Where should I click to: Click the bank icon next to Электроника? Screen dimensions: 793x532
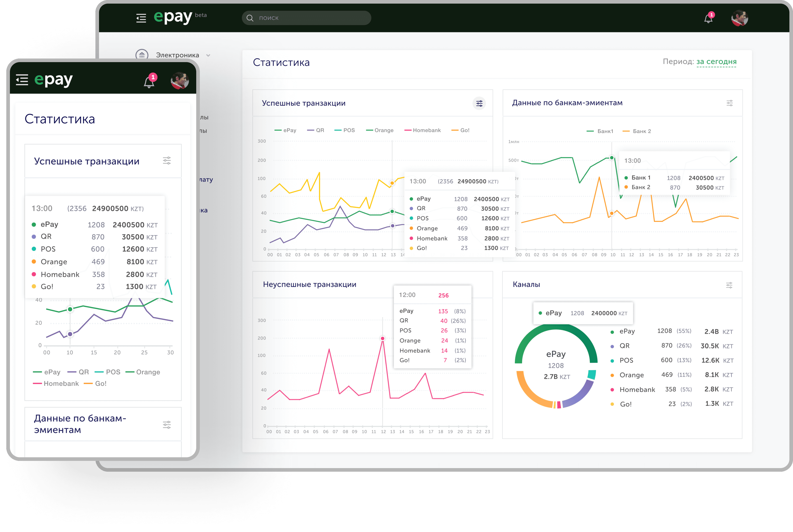[142, 55]
